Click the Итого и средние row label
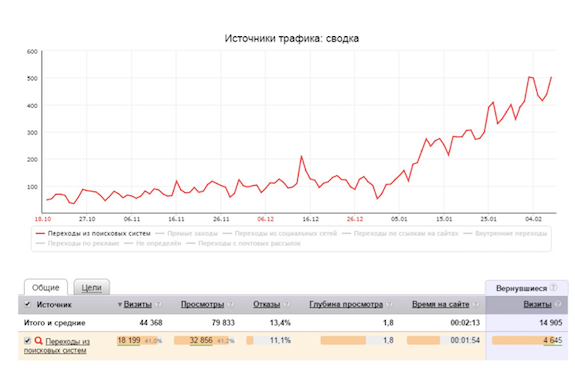This screenshot has width=575, height=371. pyautogui.click(x=55, y=323)
